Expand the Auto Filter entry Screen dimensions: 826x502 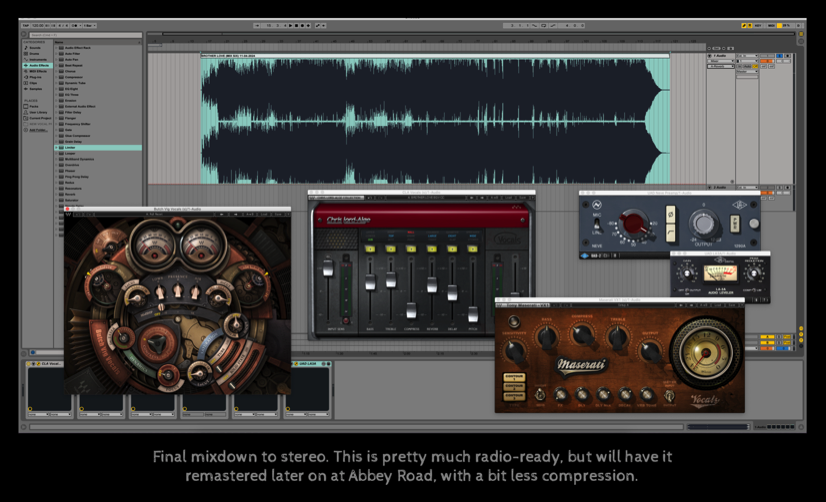point(56,54)
